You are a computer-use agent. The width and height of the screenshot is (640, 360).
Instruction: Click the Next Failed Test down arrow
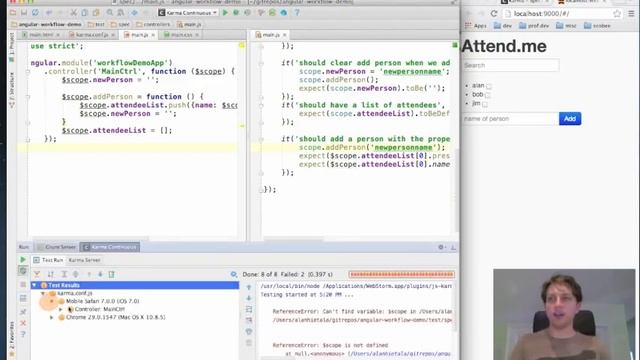click(100, 274)
